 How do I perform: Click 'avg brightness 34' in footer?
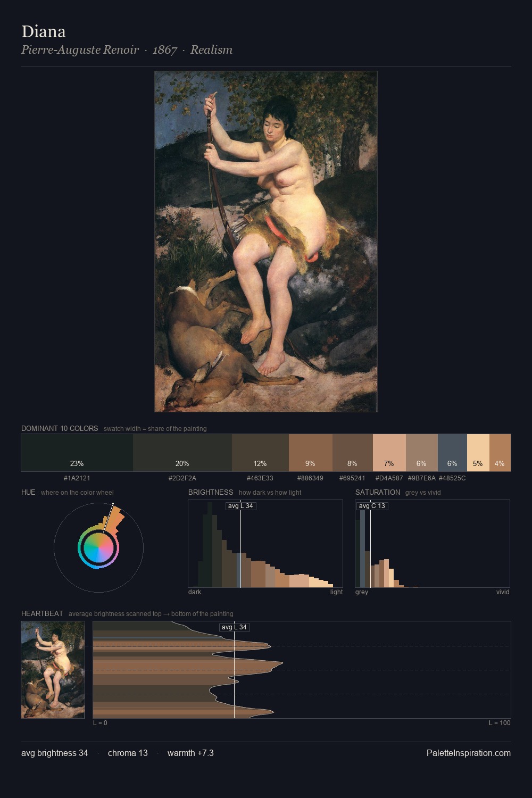coord(55,753)
